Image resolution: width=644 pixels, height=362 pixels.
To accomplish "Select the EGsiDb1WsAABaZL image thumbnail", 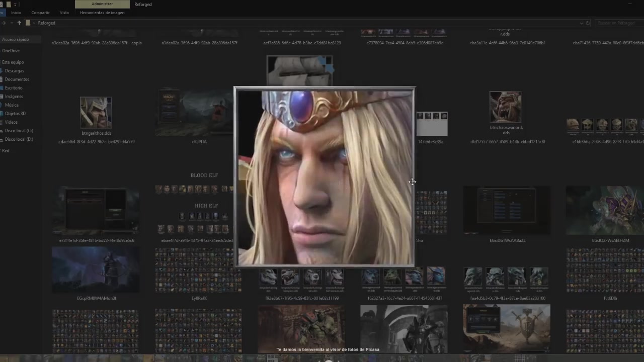I will pyautogui.click(x=507, y=210).
